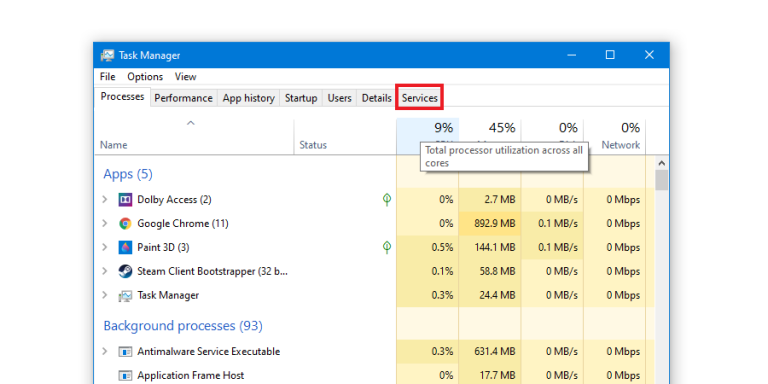Switch to the Performance tab

[184, 98]
